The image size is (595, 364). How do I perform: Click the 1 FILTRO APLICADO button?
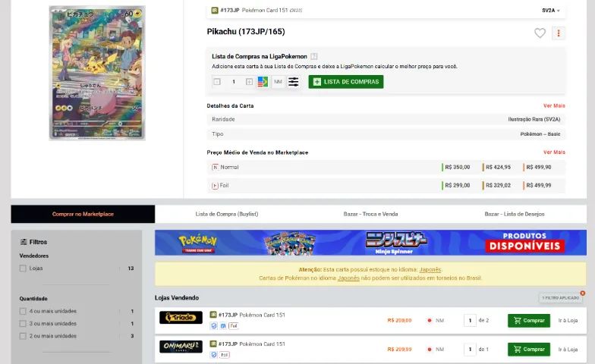560,297
